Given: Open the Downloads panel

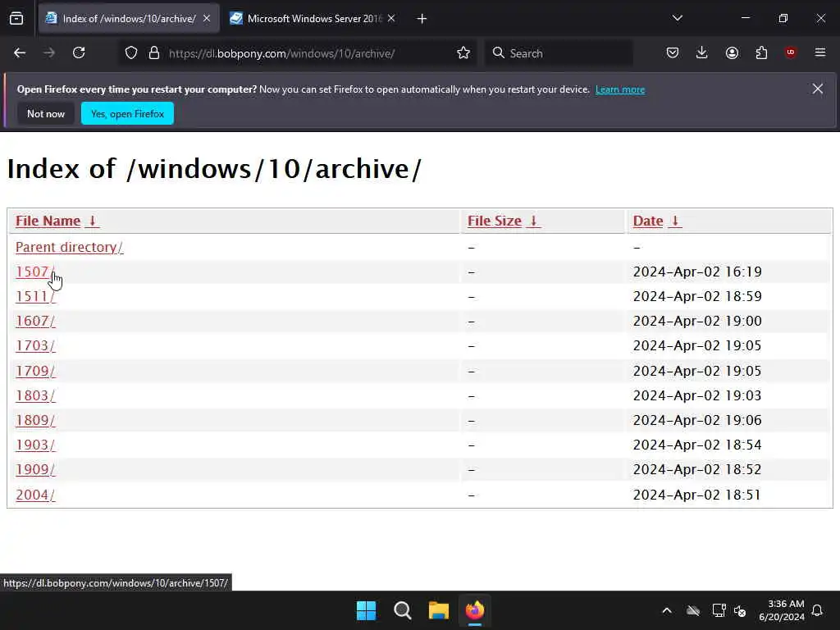Looking at the screenshot, I should [702, 52].
